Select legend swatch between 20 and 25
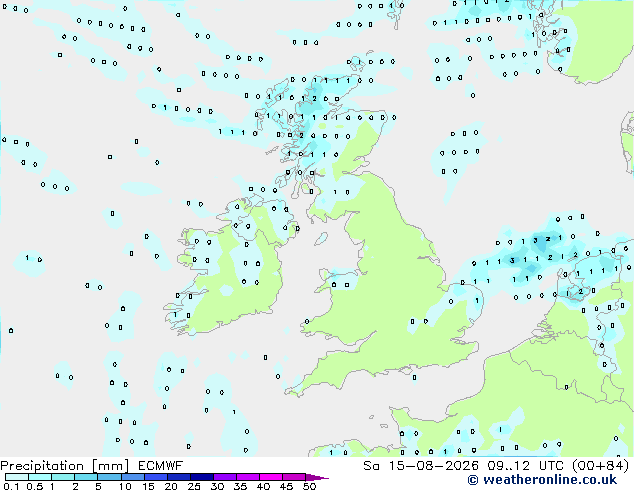634x490 pixels. click(179, 477)
